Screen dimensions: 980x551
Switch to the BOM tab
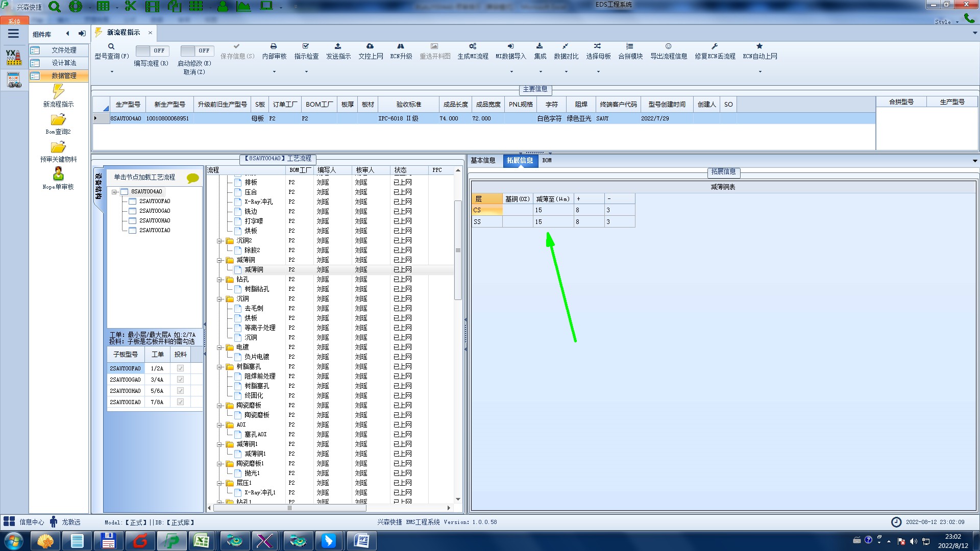547,161
